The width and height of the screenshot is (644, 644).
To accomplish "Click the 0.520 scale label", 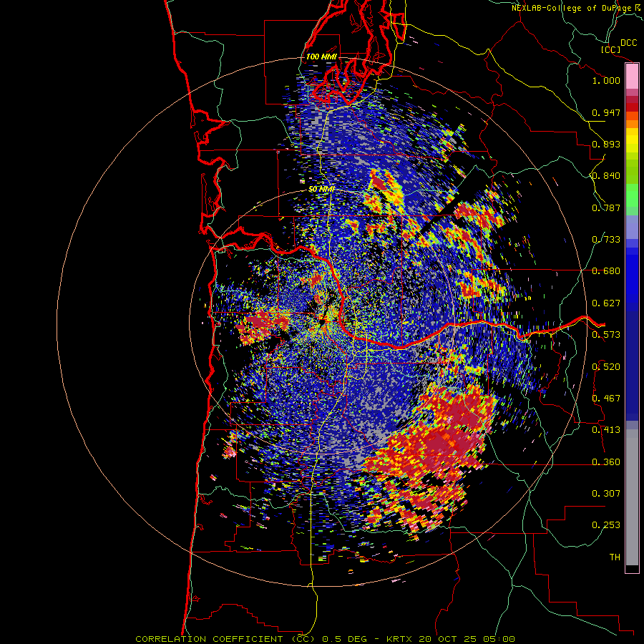I will (x=606, y=367).
